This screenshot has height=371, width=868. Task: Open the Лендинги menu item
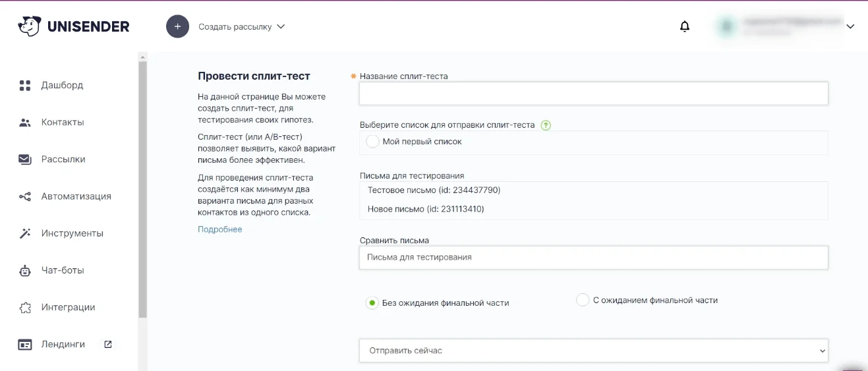[x=63, y=344]
